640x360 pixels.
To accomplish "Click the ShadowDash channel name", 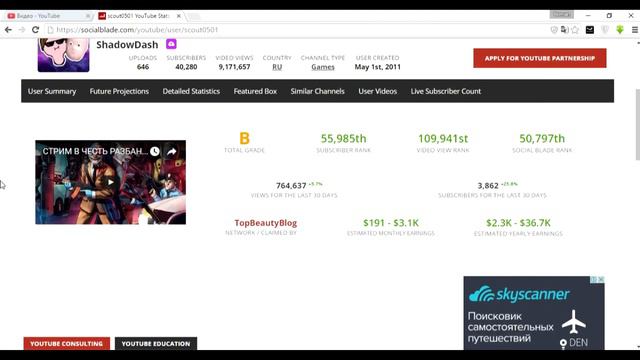I will pyautogui.click(x=127, y=44).
